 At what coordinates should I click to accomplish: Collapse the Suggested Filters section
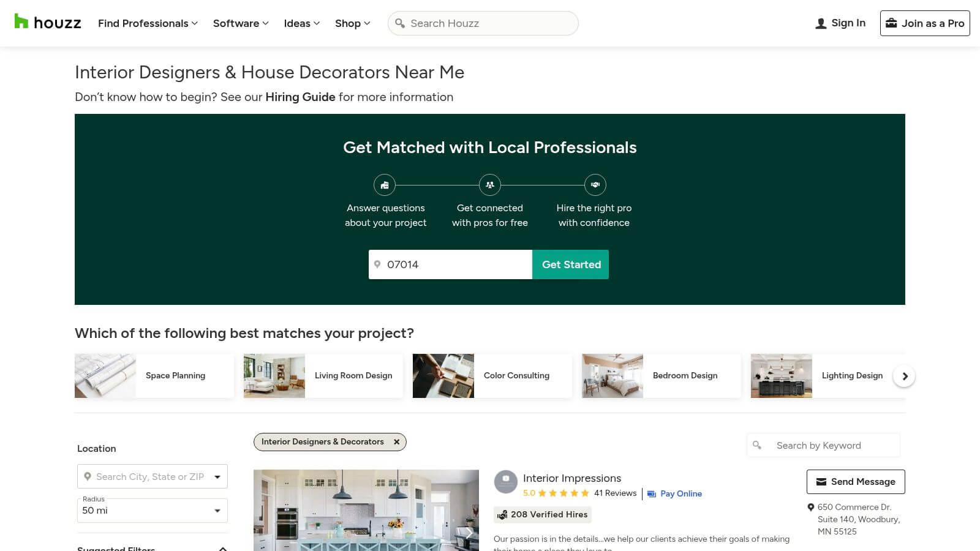(x=223, y=549)
